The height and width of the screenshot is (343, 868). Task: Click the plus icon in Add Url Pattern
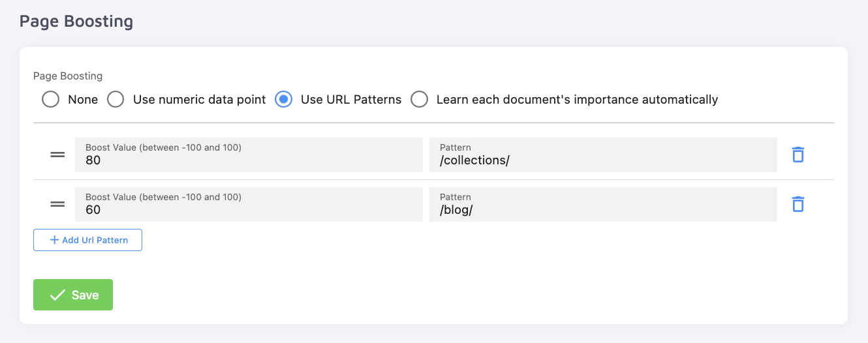click(x=54, y=240)
